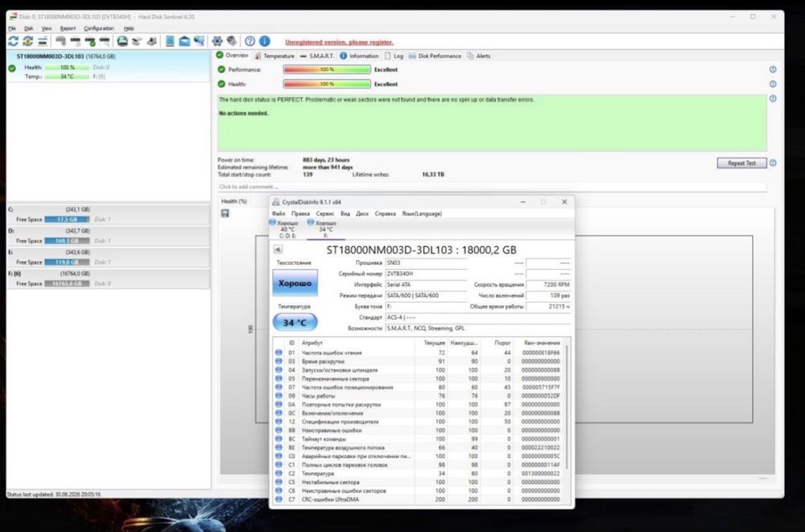Click the disk with green checkmark toolbar icon
805x532 pixels.
click(x=90, y=41)
